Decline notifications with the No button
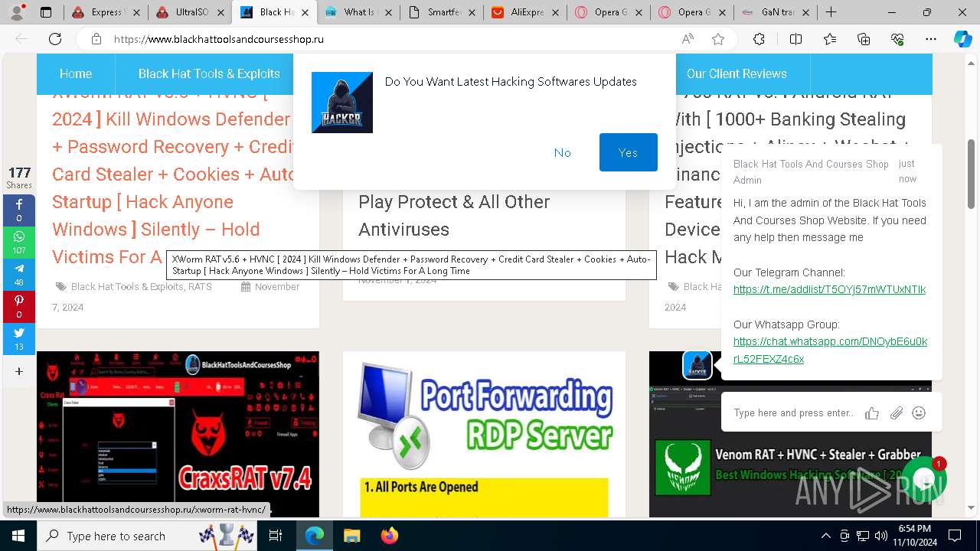The image size is (980, 551). tap(563, 152)
